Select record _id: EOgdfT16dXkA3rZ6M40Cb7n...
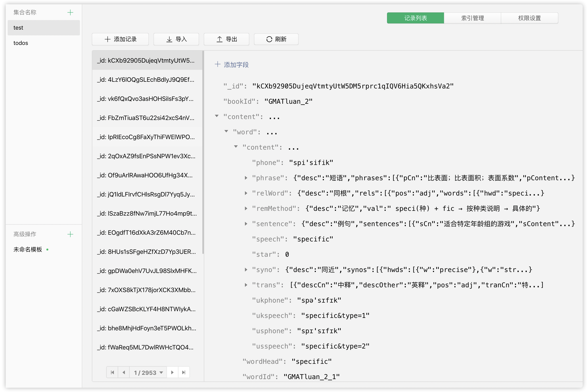This screenshot has height=392, width=587. [147, 233]
